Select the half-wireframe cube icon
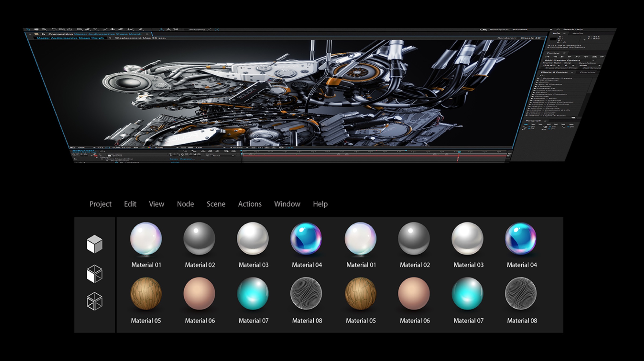Screen dimensions: 644x361 [x=94, y=274]
